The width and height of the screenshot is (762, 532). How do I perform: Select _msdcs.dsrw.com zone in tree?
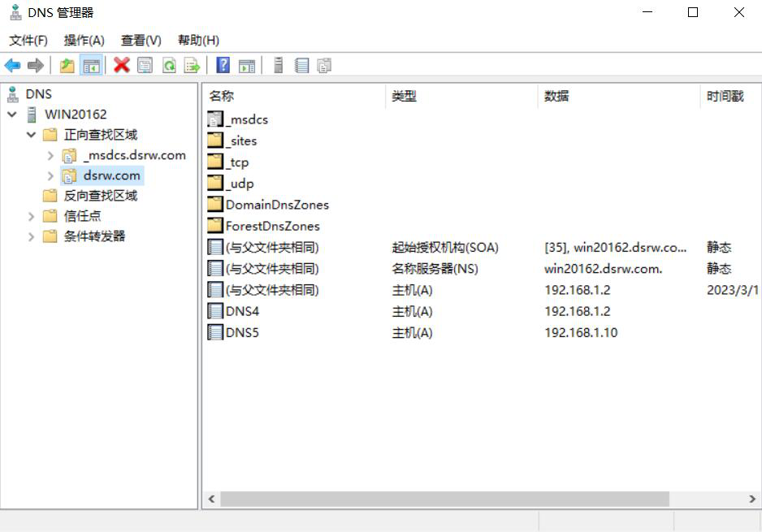[x=134, y=155]
